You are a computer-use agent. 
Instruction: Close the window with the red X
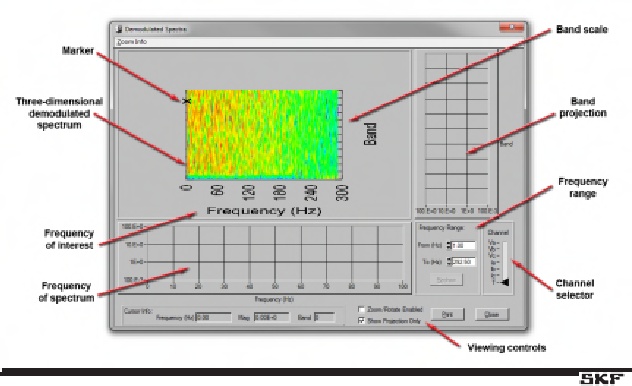pos(511,28)
